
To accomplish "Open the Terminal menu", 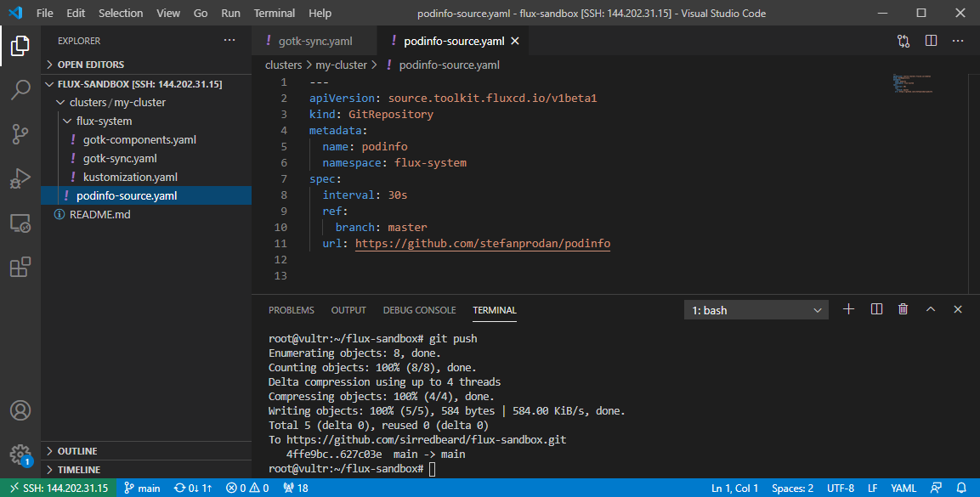I will pos(275,13).
